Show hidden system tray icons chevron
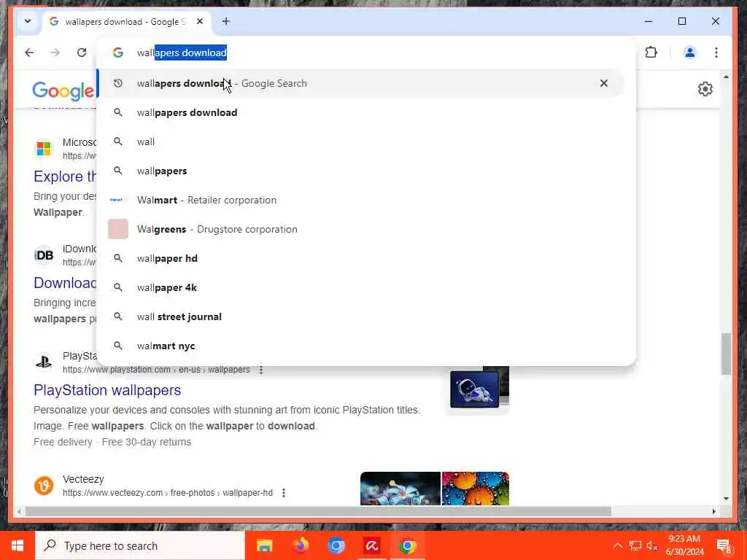The image size is (747, 560). click(x=617, y=545)
